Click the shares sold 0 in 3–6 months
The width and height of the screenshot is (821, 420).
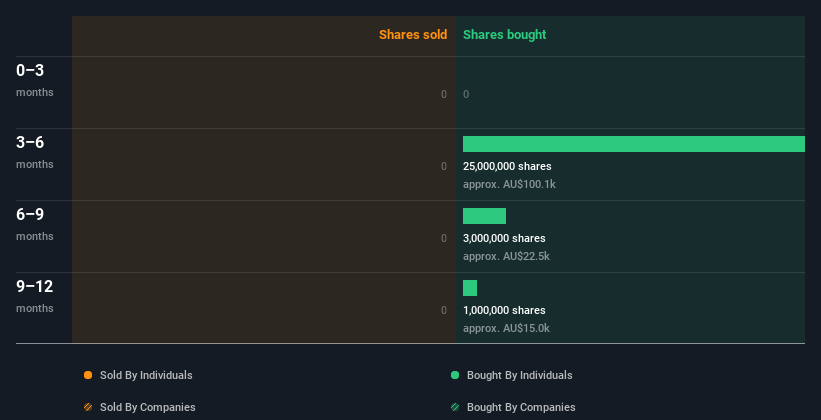point(444,167)
